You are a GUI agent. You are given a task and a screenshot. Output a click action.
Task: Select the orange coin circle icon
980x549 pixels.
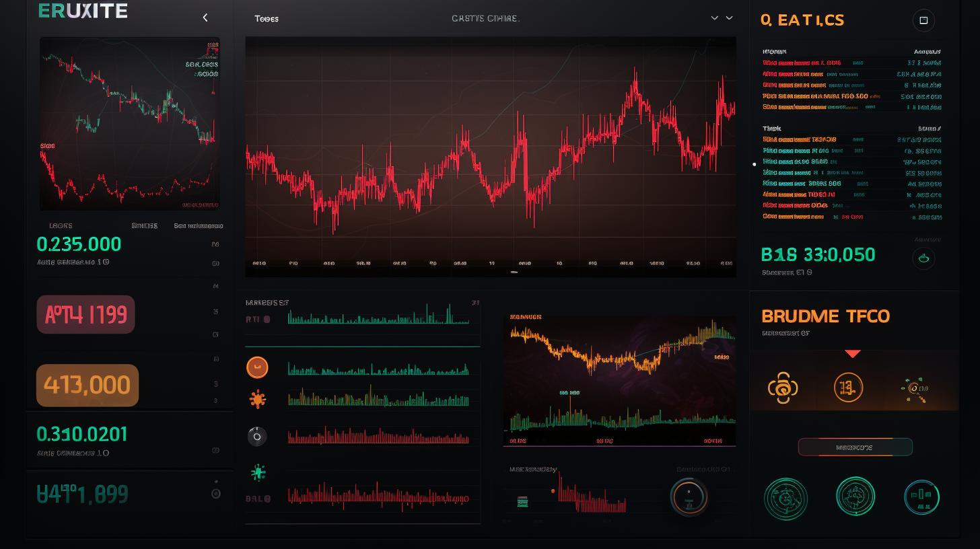click(x=848, y=388)
